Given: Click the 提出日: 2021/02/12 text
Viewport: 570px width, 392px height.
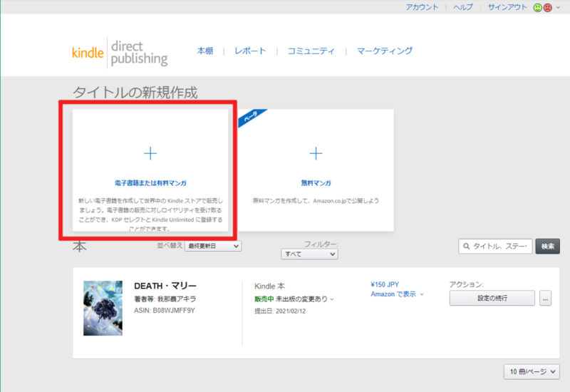Looking at the screenshot, I should (x=280, y=311).
